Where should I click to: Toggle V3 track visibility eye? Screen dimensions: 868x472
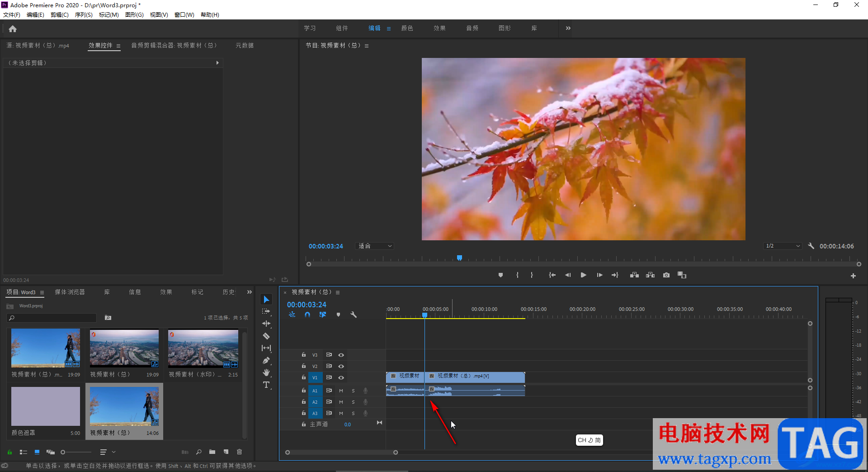click(341, 355)
